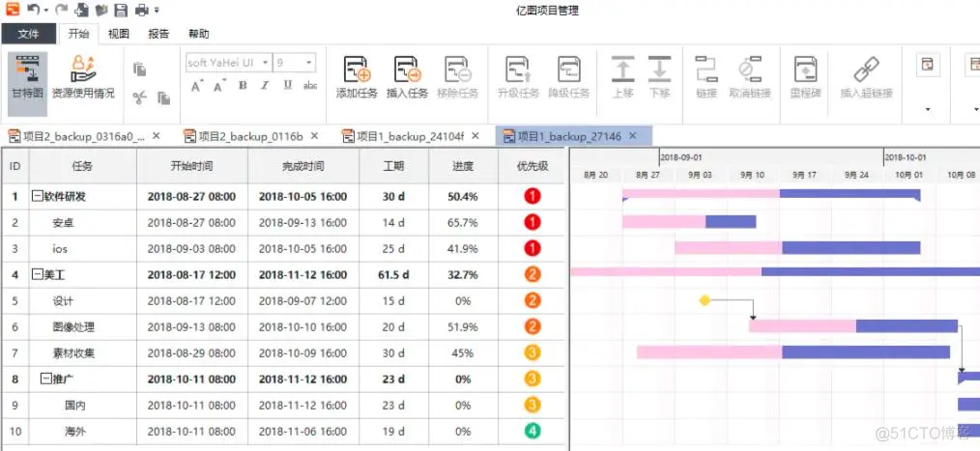Click the scissors cut icon
Image resolution: width=980 pixels, height=451 pixels.
click(139, 97)
